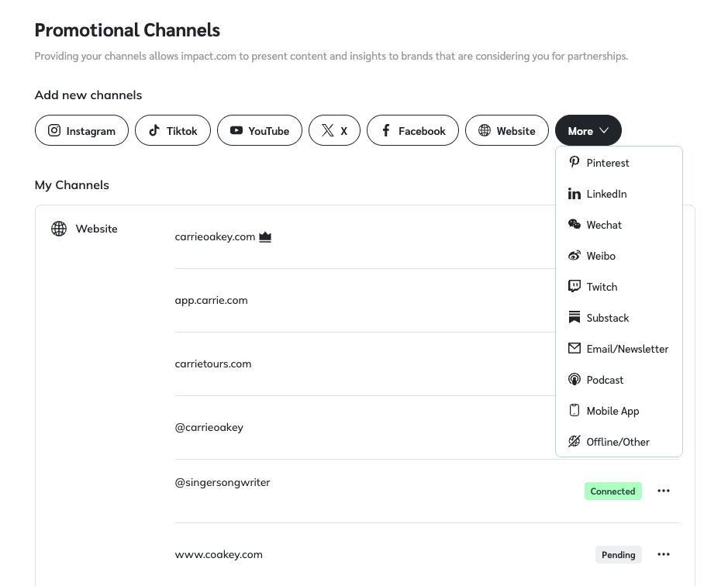Viewport: 728px width, 586px height.
Task: Collapse the More channels dropdown
Action: tap(588, 131)
